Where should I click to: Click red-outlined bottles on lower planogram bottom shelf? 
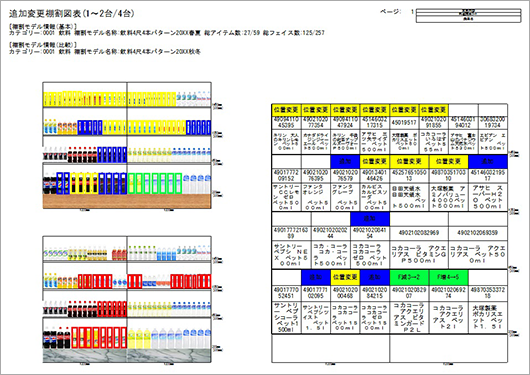[x=99, y=338]
